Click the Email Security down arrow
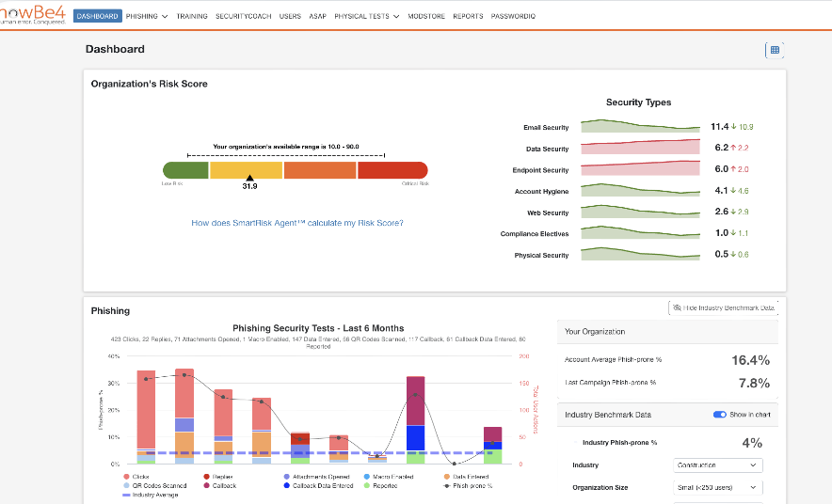832x504 pixels. pyautogui.click(x=734, y=127)
